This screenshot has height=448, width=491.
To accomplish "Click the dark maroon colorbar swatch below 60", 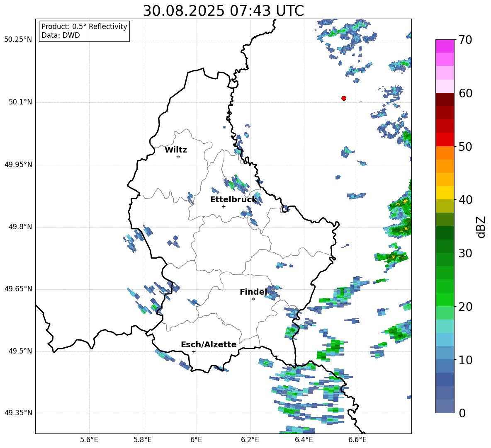I will 445,99.
